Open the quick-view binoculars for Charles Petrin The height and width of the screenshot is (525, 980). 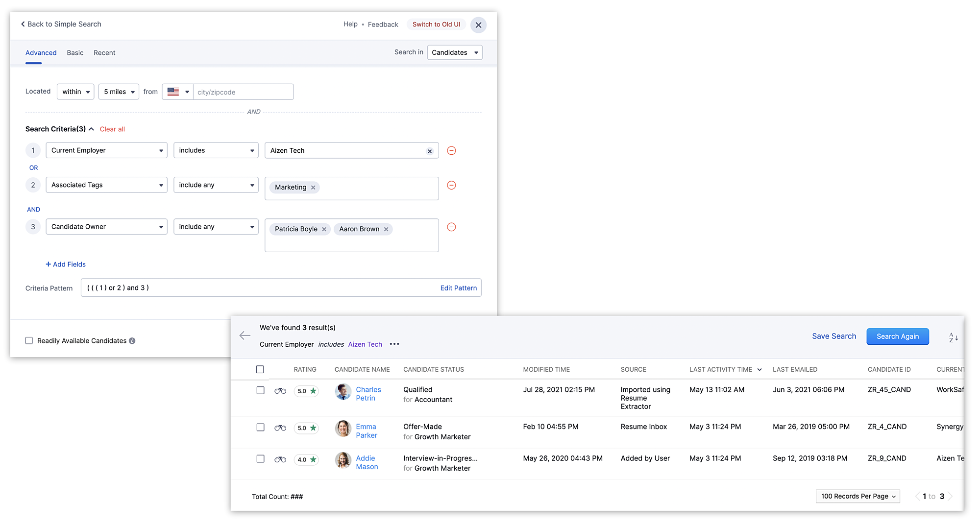[x=280, y=391]
